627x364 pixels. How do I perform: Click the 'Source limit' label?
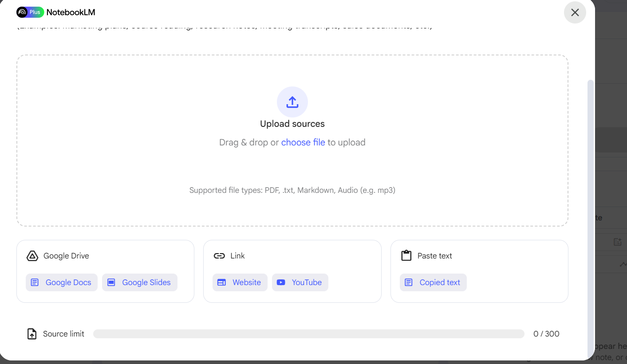[x=63, y=334]
